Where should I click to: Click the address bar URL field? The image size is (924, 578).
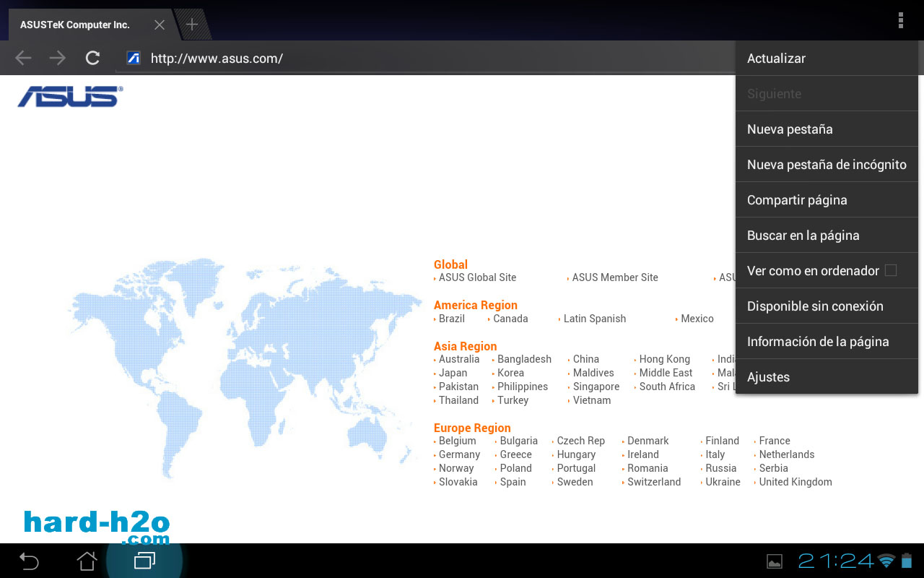426,59
